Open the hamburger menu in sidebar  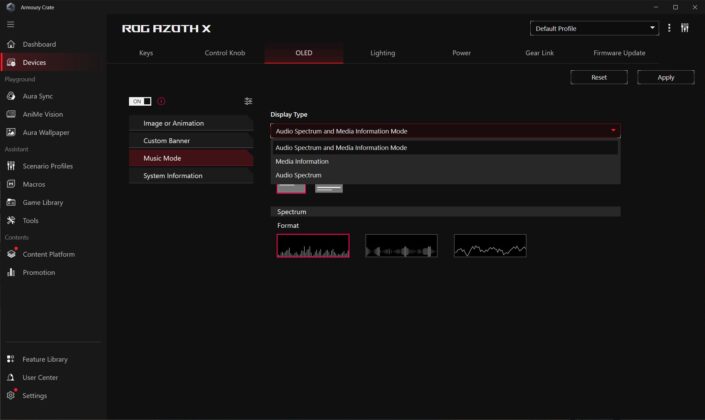(x=10, y=24)
